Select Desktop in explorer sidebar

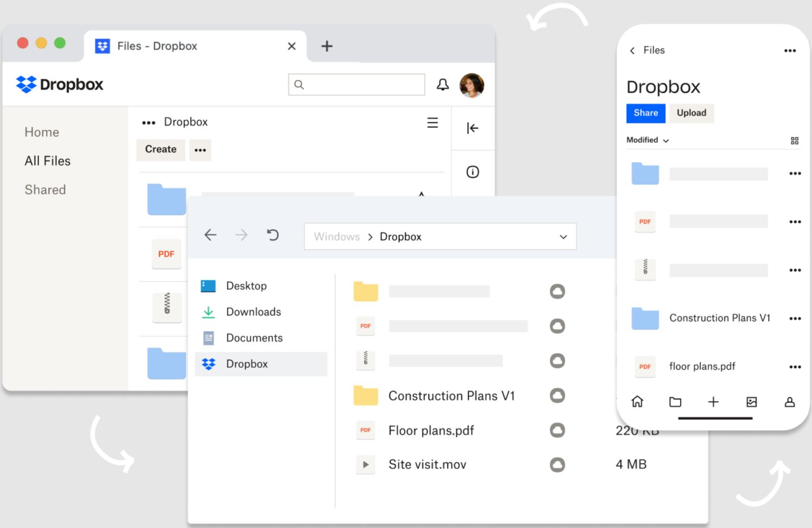coord(261,286)
